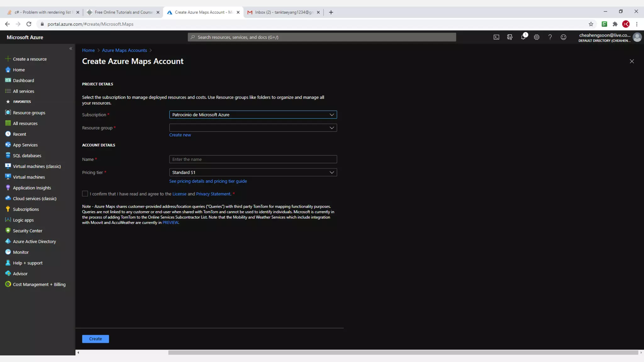
Task: Expand the Pricing tier dropdown
Action: pyautogui.click(x=253, y=172)
